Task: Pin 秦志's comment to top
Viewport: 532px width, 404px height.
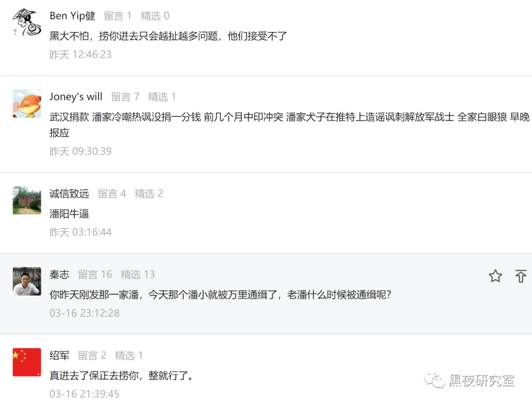Action: click(x=521, y=276)
